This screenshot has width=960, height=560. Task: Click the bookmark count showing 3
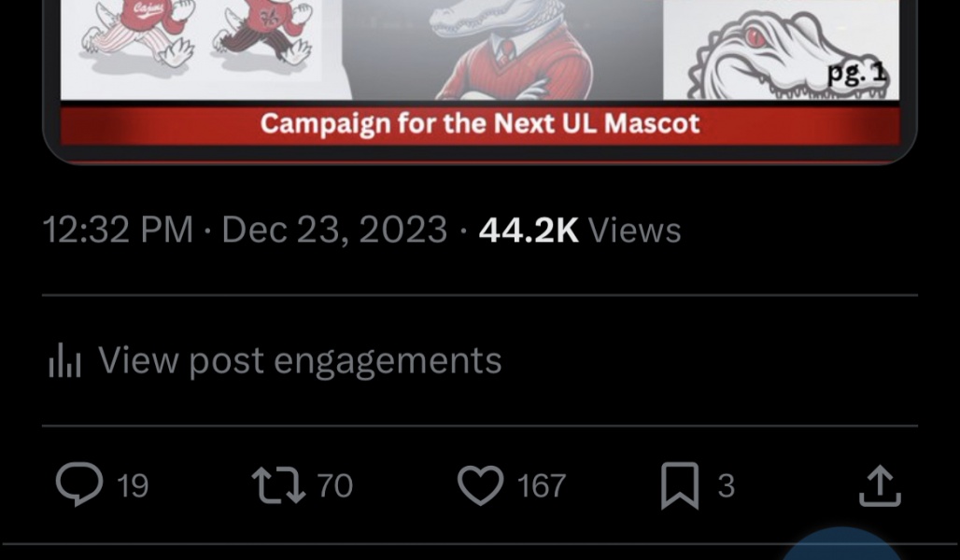pyautogui.click(x=726, y=486)
